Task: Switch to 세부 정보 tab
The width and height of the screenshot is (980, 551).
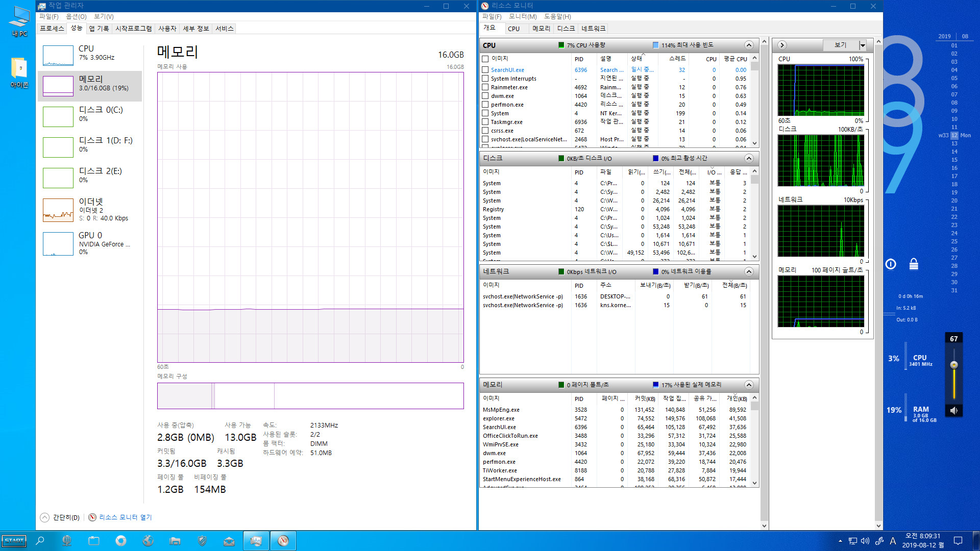Action: 196,29
